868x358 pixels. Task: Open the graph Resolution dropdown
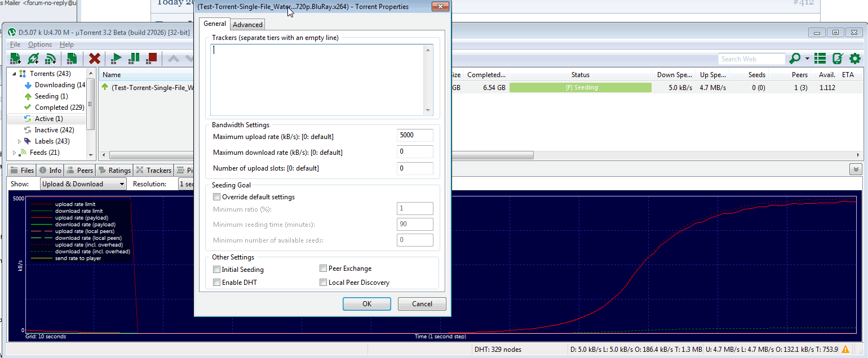point(186,184)
